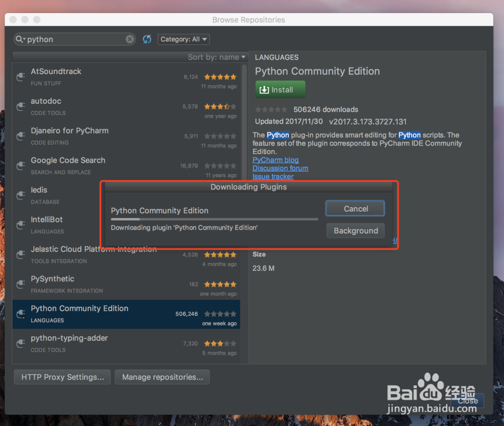Click the AtSoundtrack plugin icon

point(21,77)
